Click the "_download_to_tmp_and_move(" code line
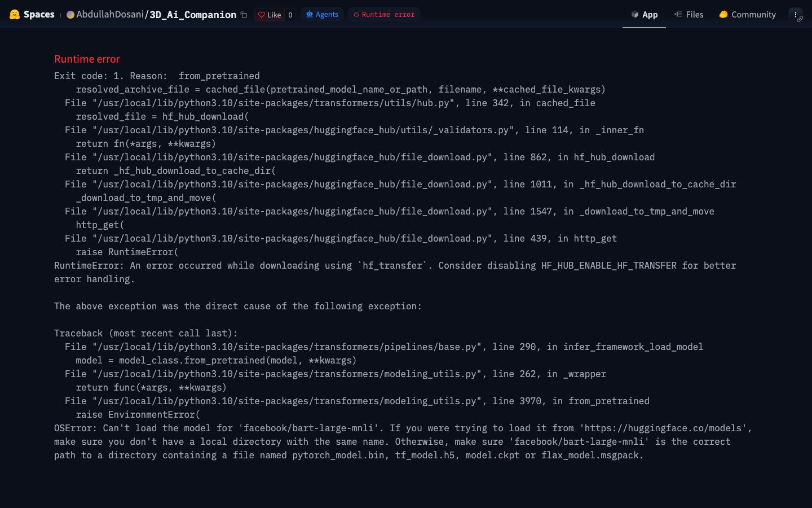812x508 pixels. (146, 198)
